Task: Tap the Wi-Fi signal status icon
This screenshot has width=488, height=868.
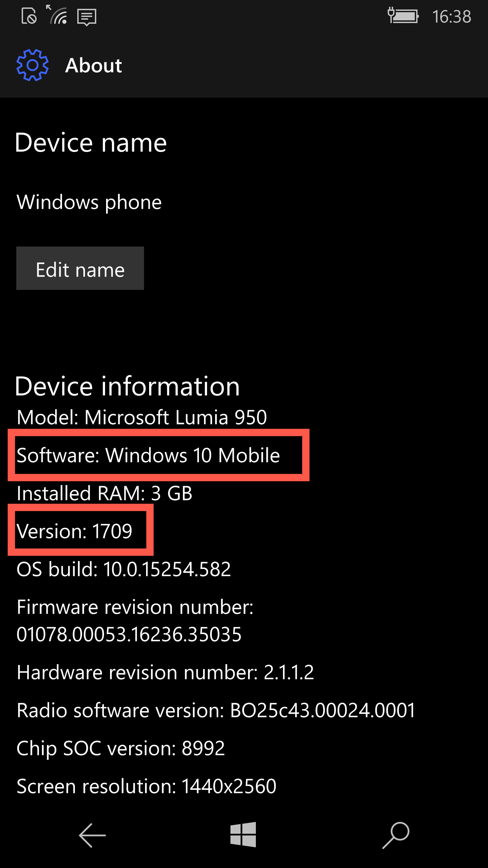Action: [x=57, y=15]
